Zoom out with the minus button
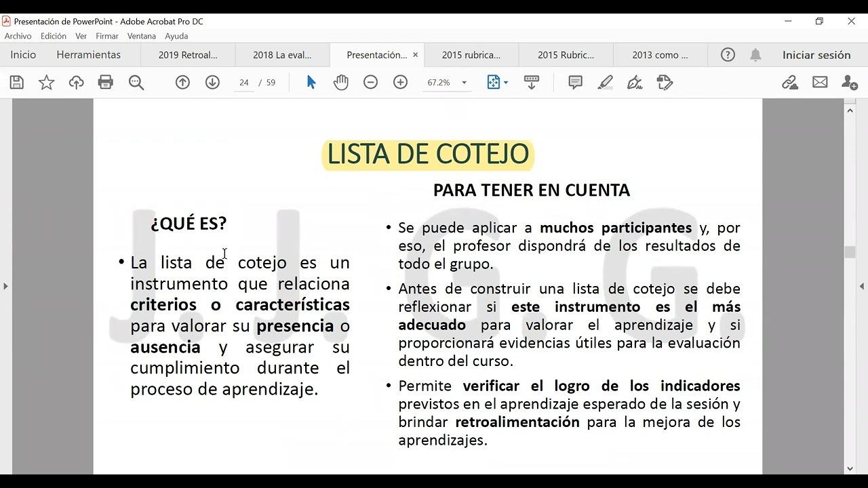The height and width of the screenshot is (488, 868). pyautogui.click(x=370, y=83)
